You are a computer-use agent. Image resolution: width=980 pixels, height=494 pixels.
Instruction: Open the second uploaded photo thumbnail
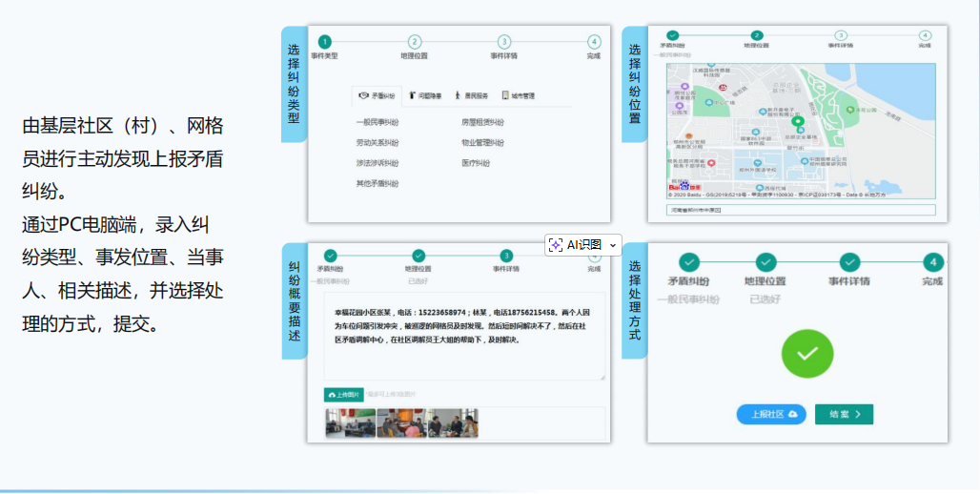[x=402, y=423]
